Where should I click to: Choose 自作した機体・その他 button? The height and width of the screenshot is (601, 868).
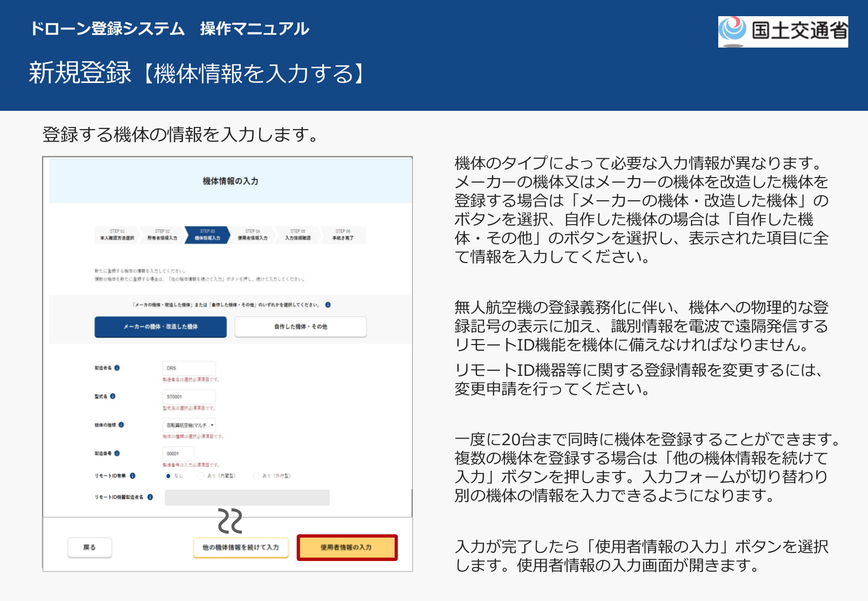[x=300, y=327]
